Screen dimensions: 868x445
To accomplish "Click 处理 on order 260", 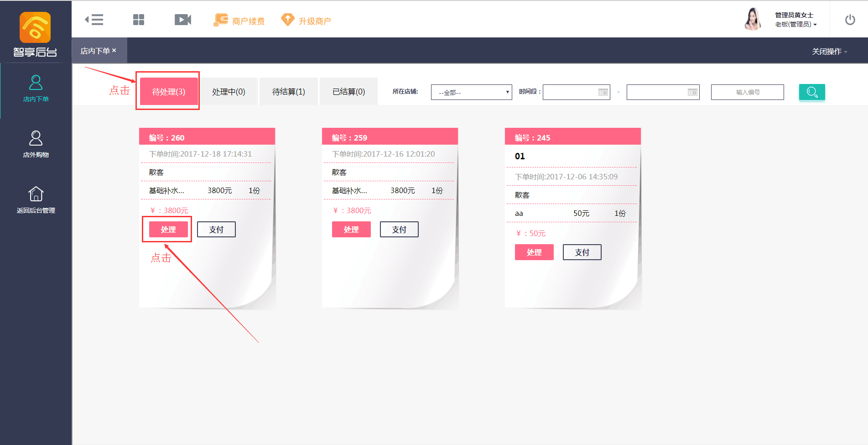I will click(168, 229).
